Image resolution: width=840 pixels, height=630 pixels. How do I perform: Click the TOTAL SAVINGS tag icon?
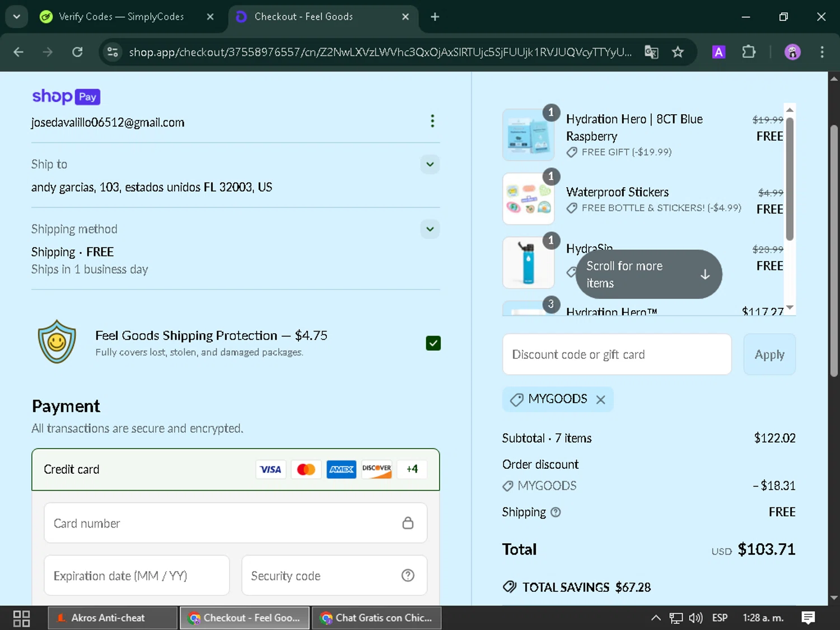[x=510, y=587]
